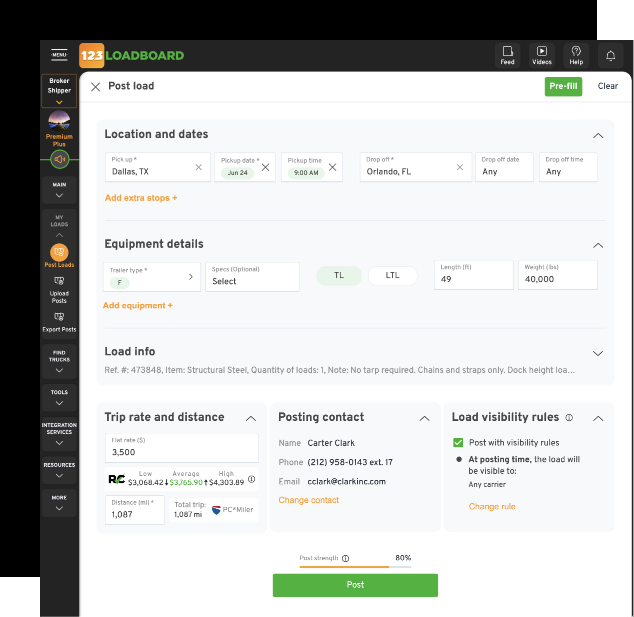Screen dimensions: 634x617
Task: Collapse the Equipment details section
Action: tap(598, 245)
